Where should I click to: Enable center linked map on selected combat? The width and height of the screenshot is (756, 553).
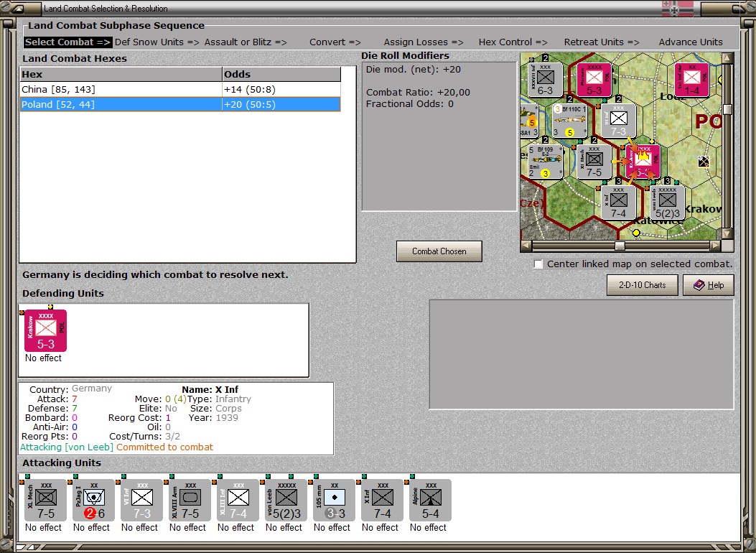tap(538, 264)
